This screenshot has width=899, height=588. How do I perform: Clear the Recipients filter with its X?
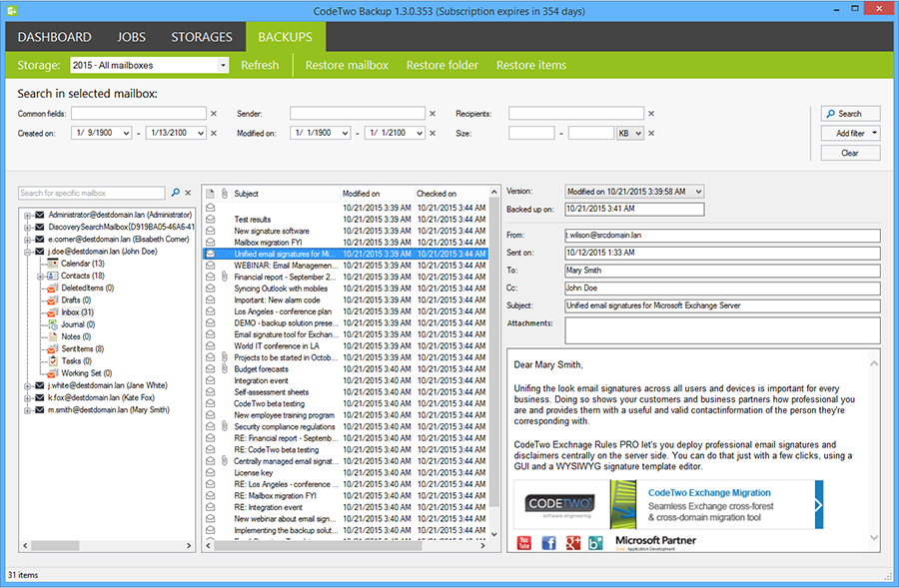(651, 114)
